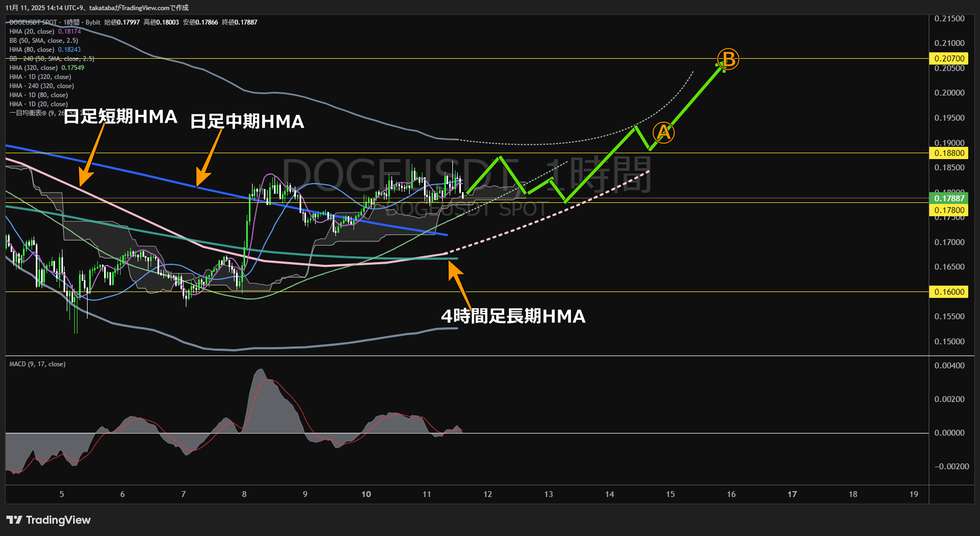The image size is (980, 536).
Task: Click 0.15500 on the price axis
Action: 950,317
